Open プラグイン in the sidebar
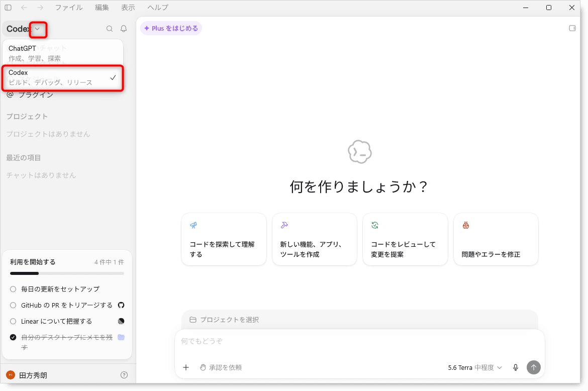This screenshot has height=391, width=588. [x=30, y=95]
